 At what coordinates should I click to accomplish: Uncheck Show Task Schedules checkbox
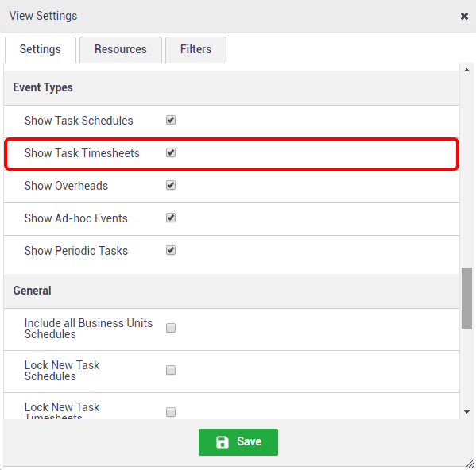tap(171, 120)
